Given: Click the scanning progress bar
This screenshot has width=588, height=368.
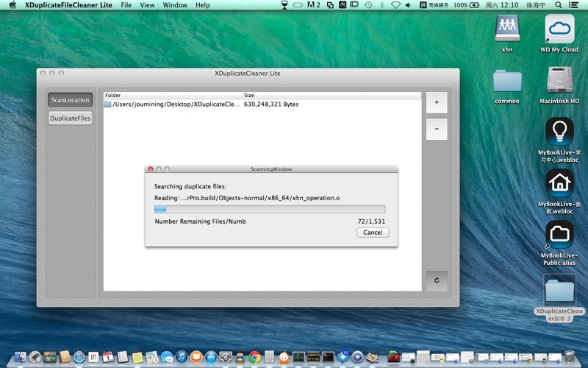Looking at the screenshot, I should tap(270, 209).
